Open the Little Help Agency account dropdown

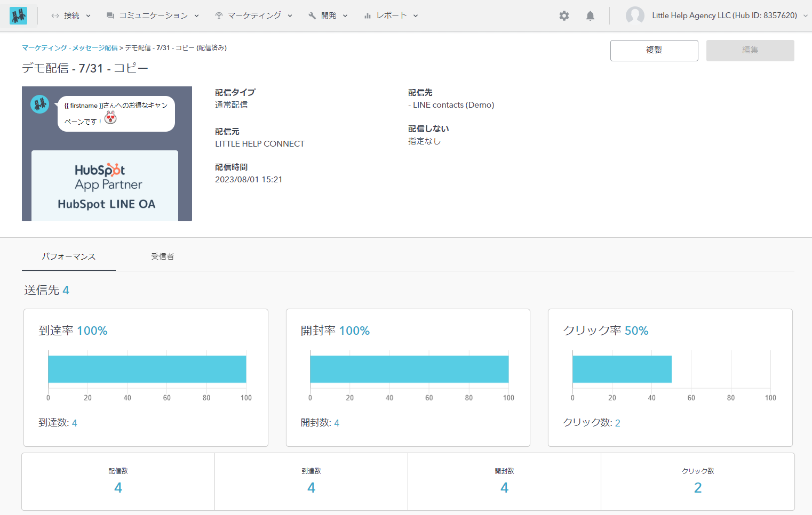point(805,16)
